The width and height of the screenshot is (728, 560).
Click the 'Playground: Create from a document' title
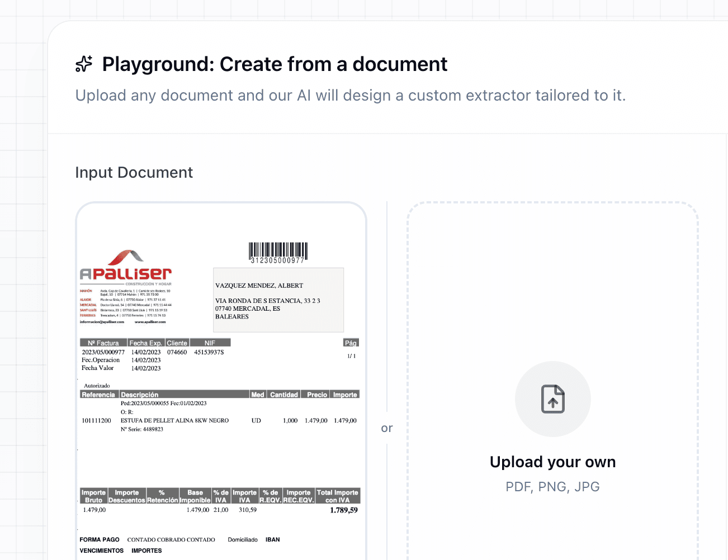coord(275,64)
